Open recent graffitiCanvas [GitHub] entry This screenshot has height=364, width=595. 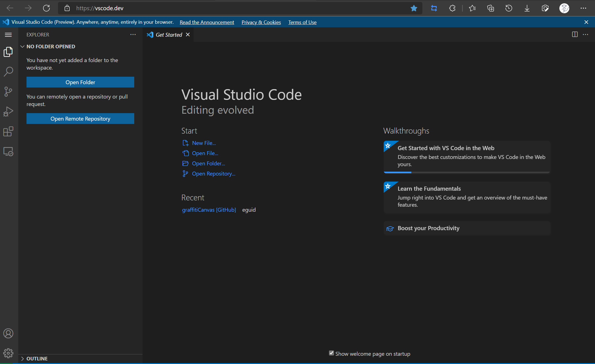pos(209,210)
